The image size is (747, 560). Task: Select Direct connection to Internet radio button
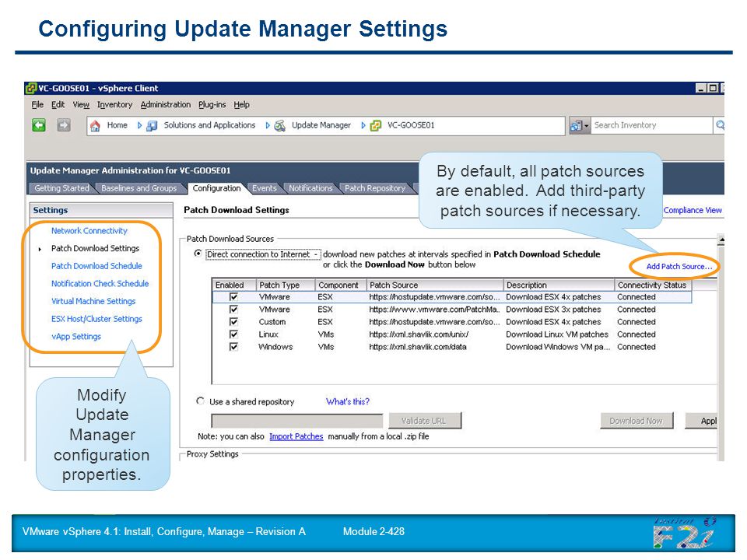(x=198, y=254)
